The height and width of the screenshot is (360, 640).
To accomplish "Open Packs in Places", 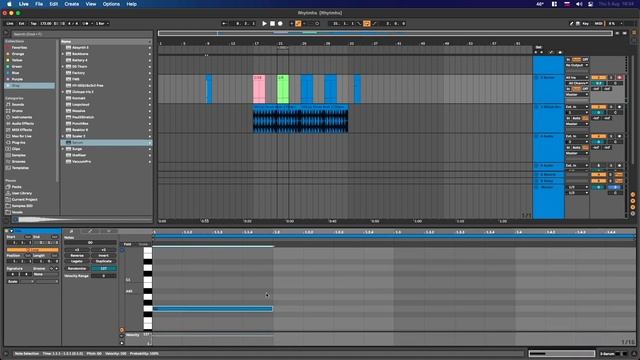I will click(16, 187).
